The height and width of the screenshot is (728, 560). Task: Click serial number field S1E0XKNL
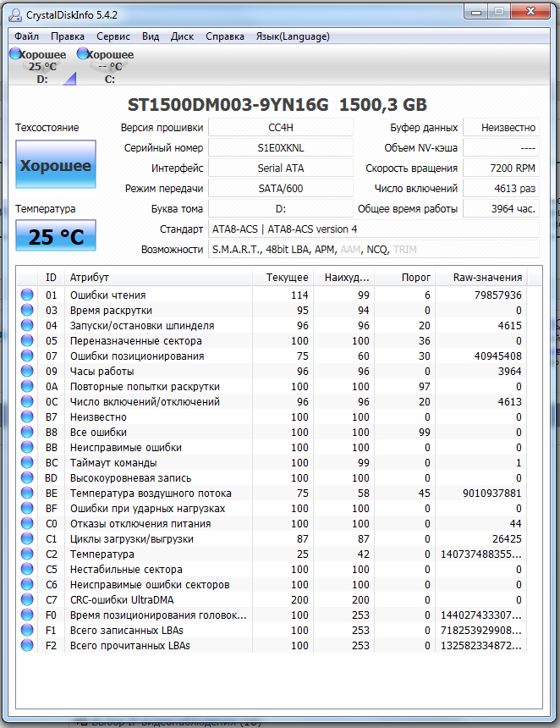(281, 147)
